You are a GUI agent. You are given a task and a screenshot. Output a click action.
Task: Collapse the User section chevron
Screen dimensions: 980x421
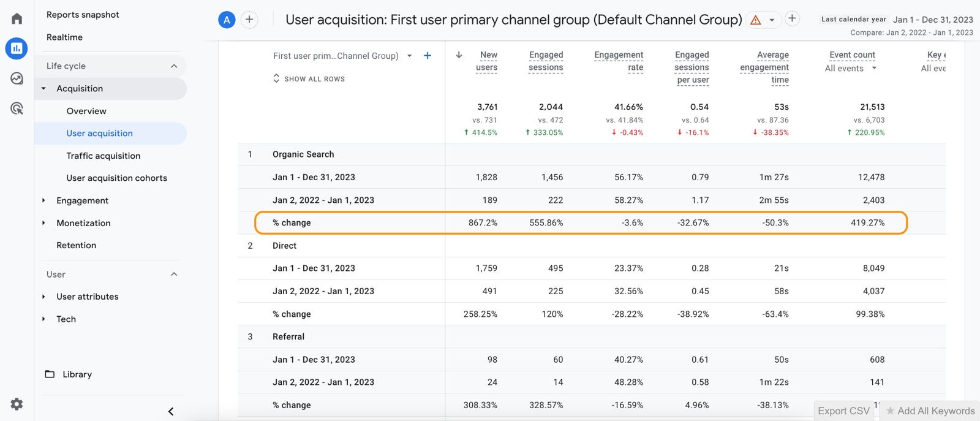[174, 275]
